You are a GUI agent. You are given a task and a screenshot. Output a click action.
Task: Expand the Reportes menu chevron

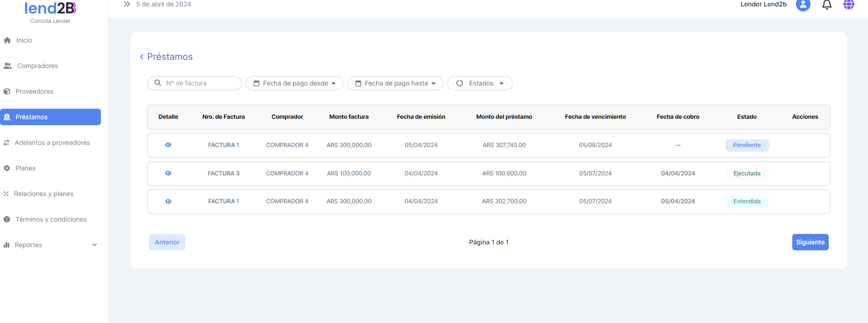point(94,245)
